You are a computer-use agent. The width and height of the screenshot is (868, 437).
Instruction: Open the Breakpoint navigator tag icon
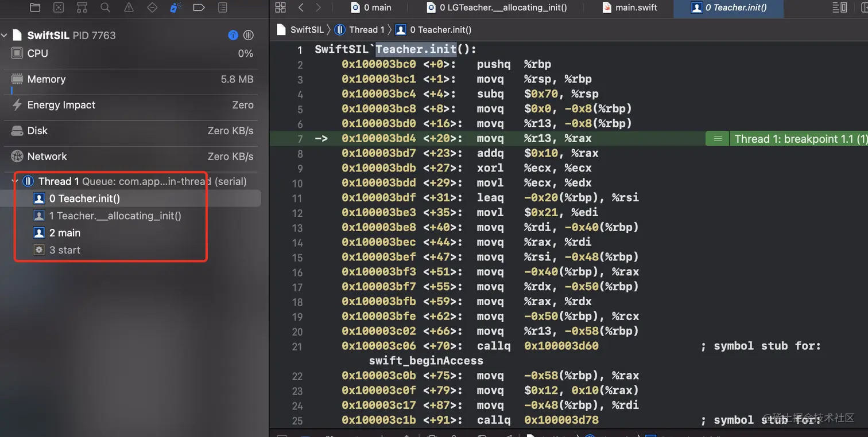coord(199,7)
